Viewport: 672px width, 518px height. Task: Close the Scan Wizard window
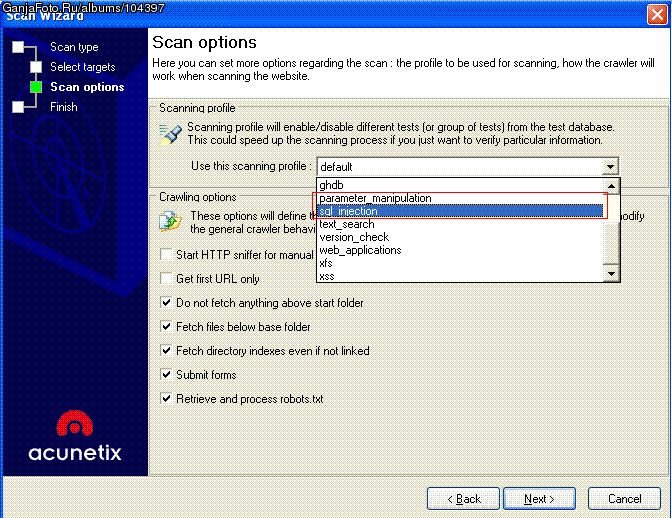coord(655,14)
